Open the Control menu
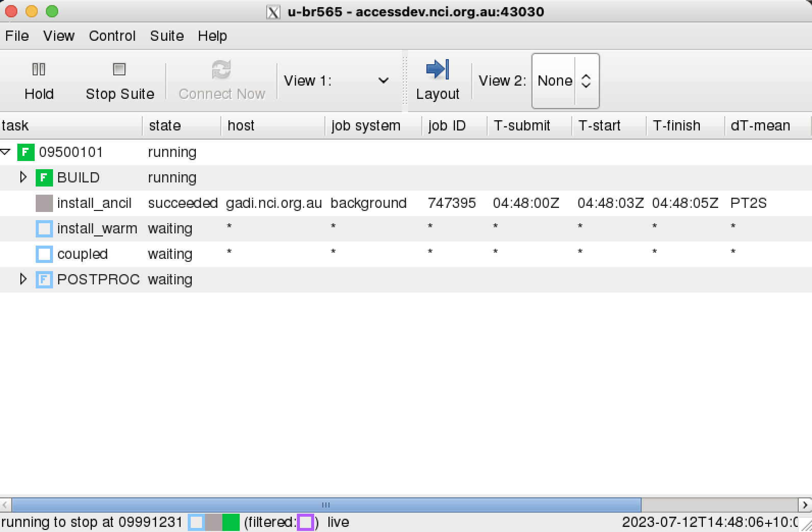The width and height of the screenshot is (812, 532). pyautogui.click(x=112, y=36)
